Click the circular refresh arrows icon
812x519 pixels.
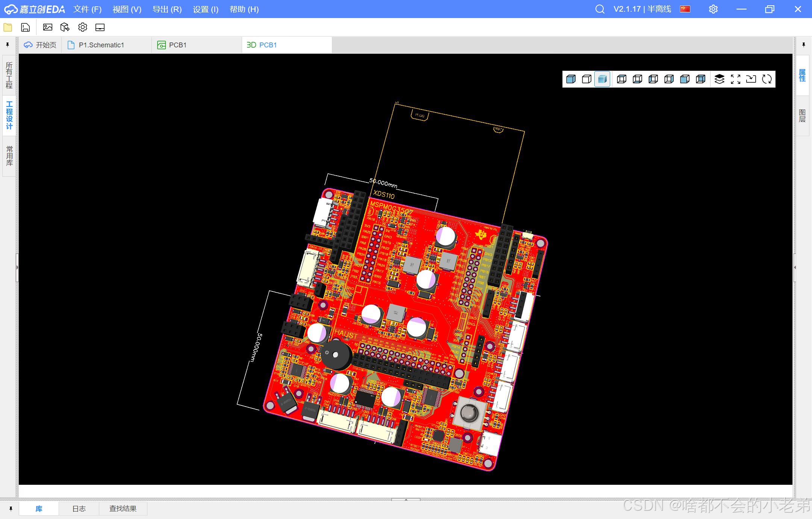tap(767, 79)
